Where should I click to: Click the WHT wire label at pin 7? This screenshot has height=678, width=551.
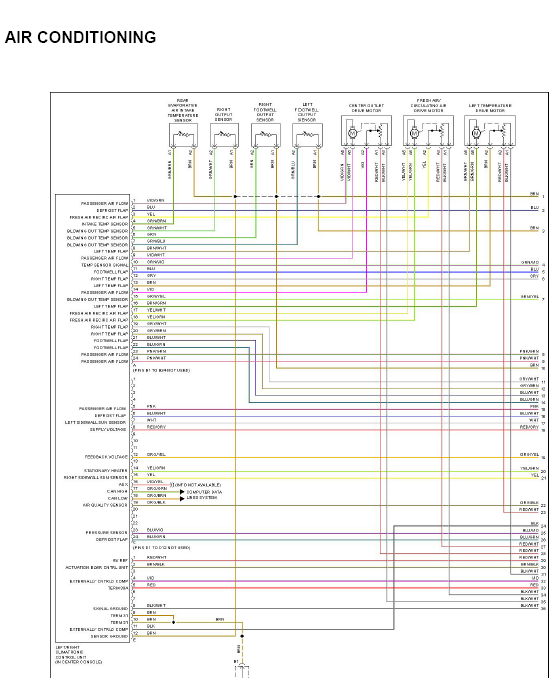pos(151,420)
